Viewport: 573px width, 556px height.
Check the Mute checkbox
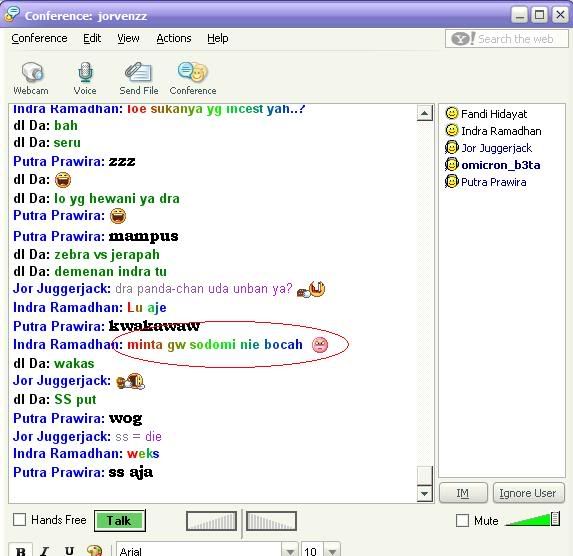coord(462,521)
